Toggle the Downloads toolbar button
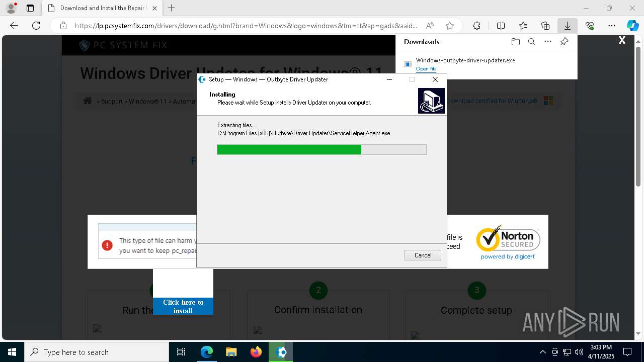 click(567, 26)
